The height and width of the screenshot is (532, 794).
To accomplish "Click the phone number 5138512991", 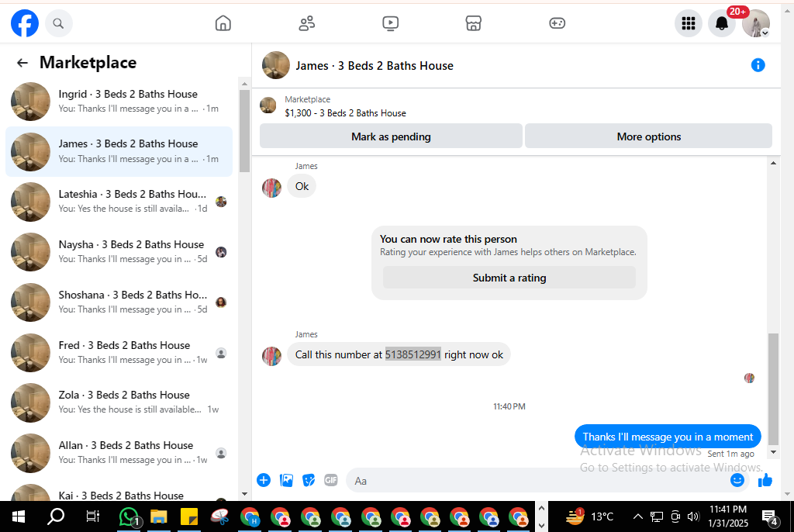I will 413,354.
